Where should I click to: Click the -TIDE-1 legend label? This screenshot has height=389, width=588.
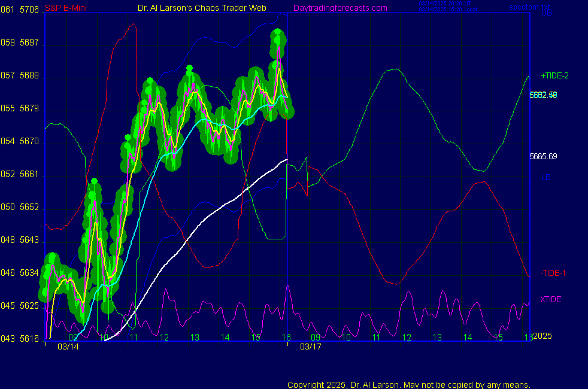(553, 273)
